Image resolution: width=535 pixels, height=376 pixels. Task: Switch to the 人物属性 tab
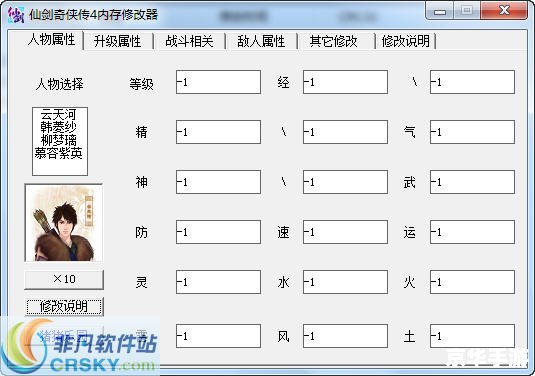coord(51,40)
